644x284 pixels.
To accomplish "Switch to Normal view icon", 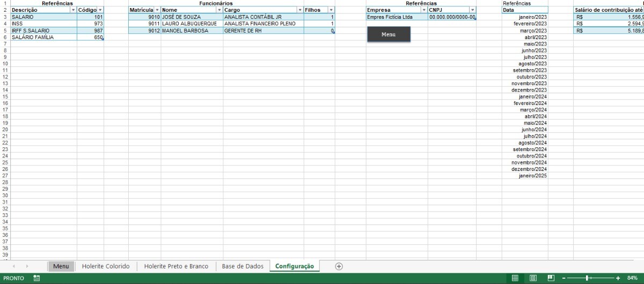I will (x=515, y=278).
